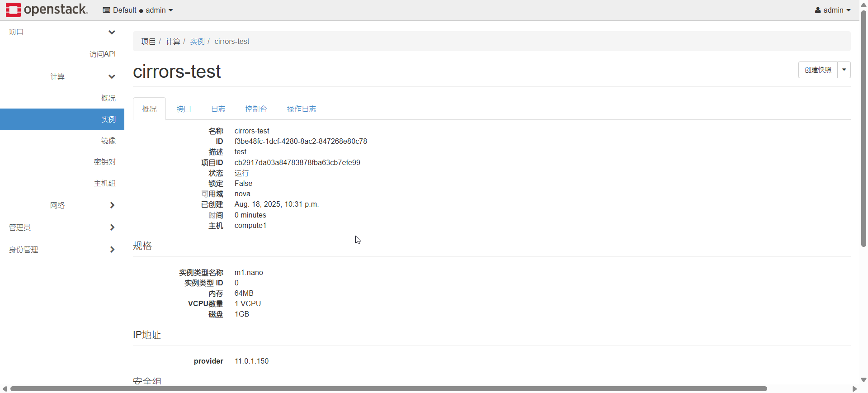Click the 运行 status value
This screenshot has width=868, height=393.
(242, 173)
